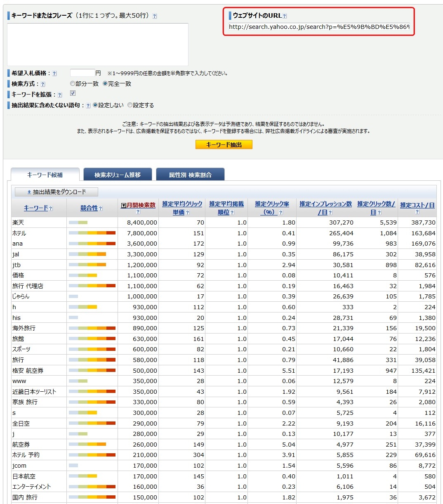Sort by 推定平均クリック単価 header link
This screenshot has height=504, width=443.
[x=182, y=208]
